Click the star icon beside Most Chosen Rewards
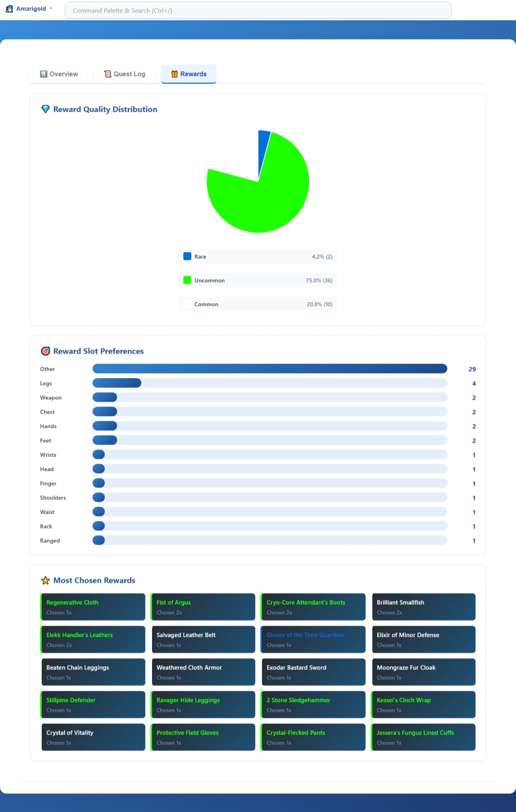Viewport: 516px width, 812px height. (x=45, y=580)
